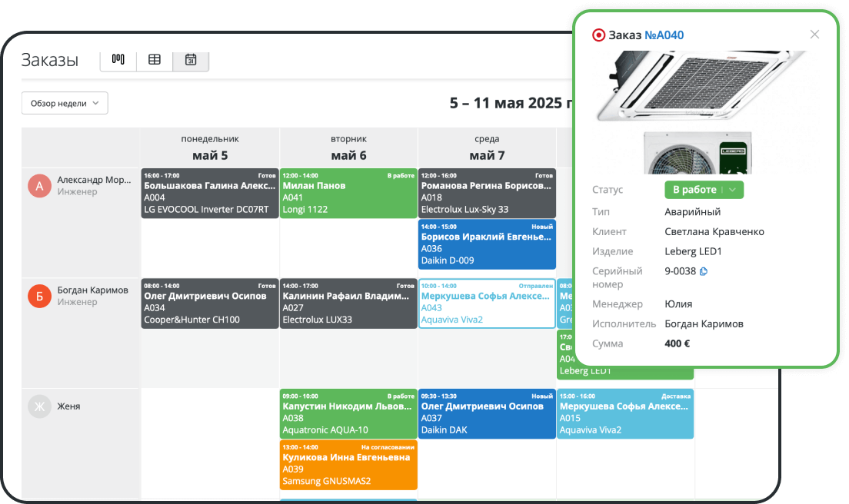Open Борисов Ираклий order A036
Image resolution: width=849 pixels, height=504 pixels.
pos(486,244)
